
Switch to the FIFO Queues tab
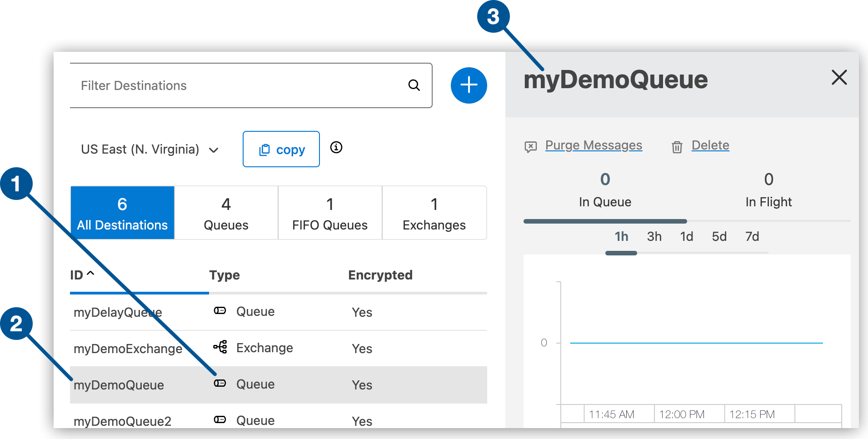point(329,213)
